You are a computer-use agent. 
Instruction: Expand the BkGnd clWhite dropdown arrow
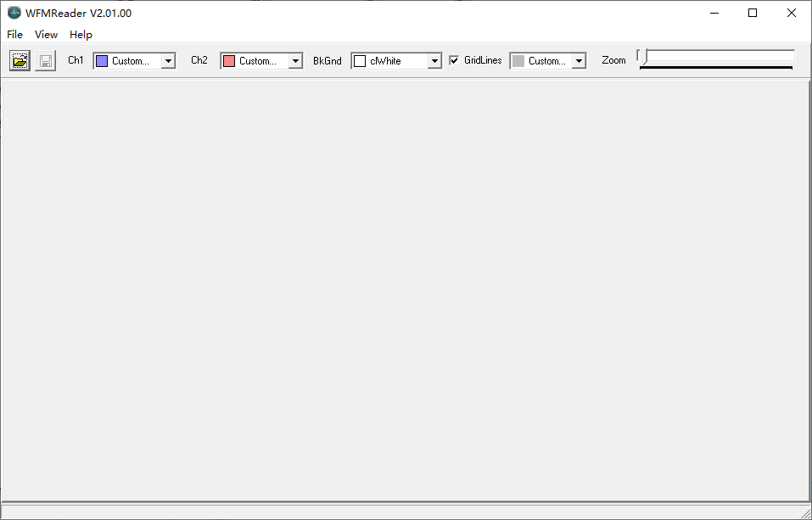click(434, 61)
